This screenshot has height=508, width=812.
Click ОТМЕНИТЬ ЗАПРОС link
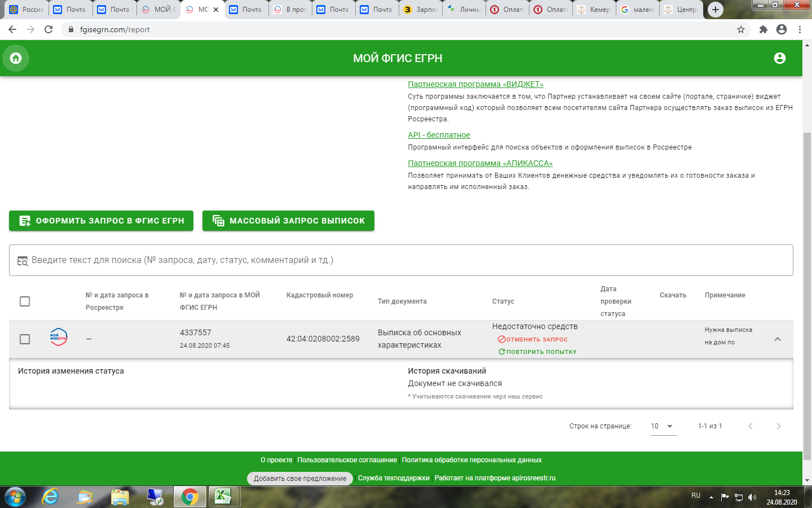tap(533, 339)
